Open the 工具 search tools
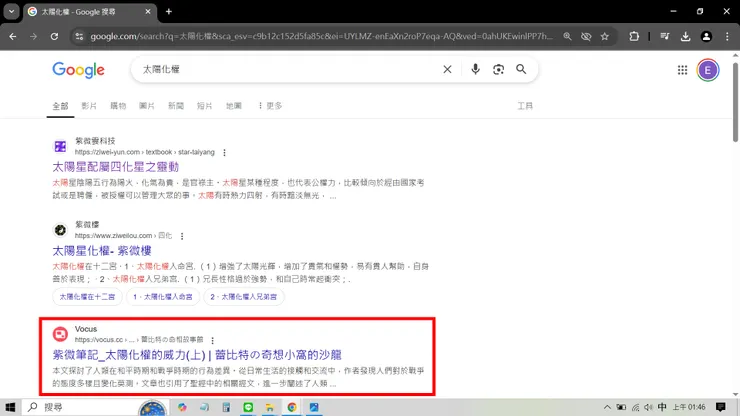 pos(525,106)
